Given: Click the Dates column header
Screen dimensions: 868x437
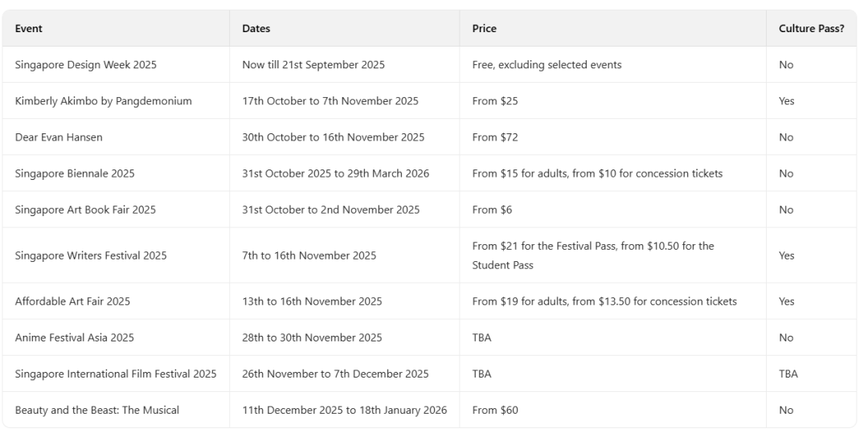Looking at the screenshot, I should pos(256,29).
